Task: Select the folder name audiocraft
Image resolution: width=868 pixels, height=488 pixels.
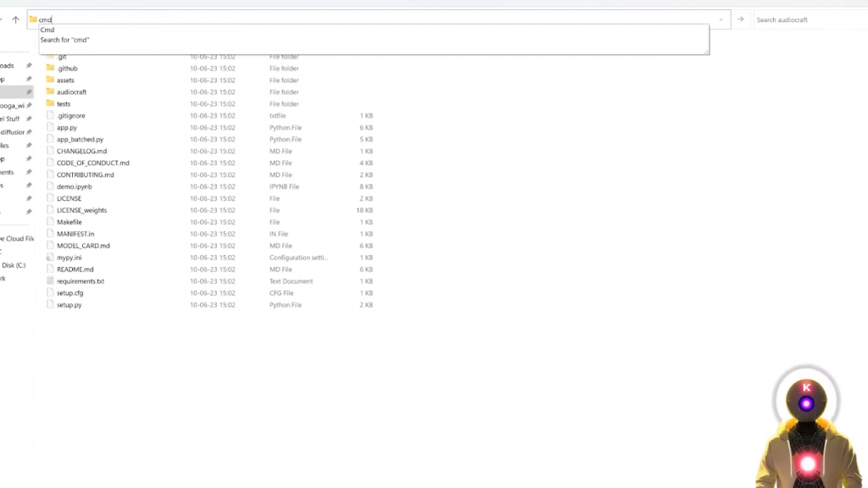Action: pos(71,91)
